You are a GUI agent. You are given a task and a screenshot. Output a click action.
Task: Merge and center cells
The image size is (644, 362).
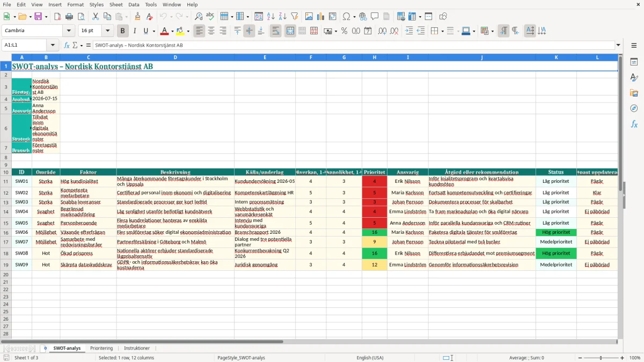(290, 31)
